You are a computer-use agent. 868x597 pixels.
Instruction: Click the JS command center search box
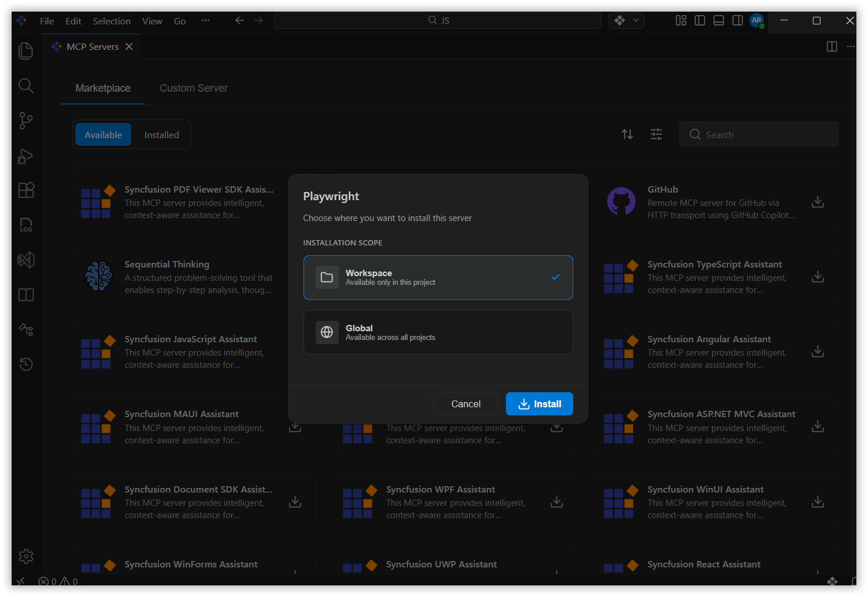click(437, 20)
